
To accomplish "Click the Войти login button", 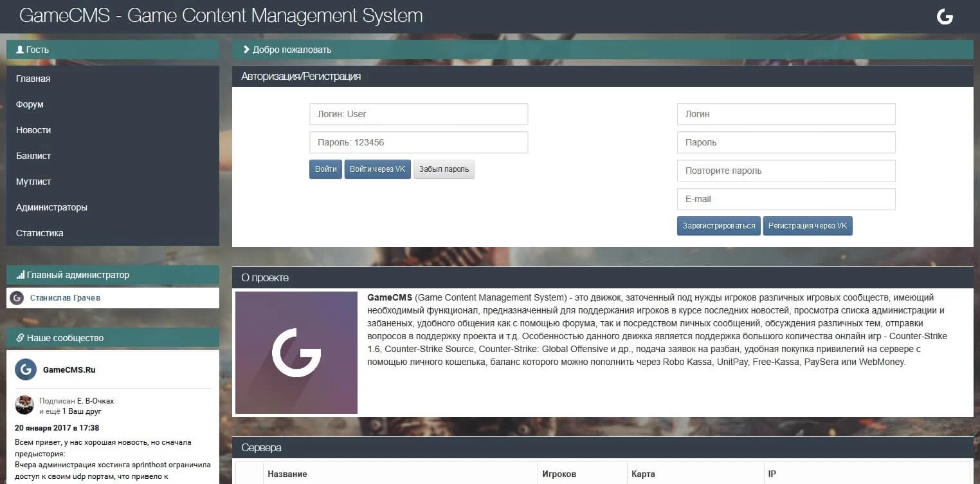I will point(326,169).
